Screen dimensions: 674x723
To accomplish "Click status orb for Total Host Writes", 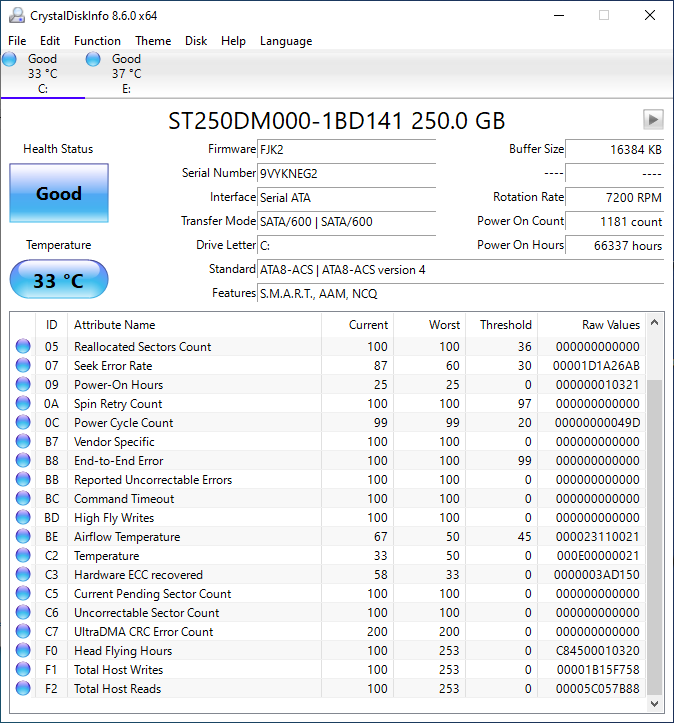I will pyautogui.click(x=23, y=670).
